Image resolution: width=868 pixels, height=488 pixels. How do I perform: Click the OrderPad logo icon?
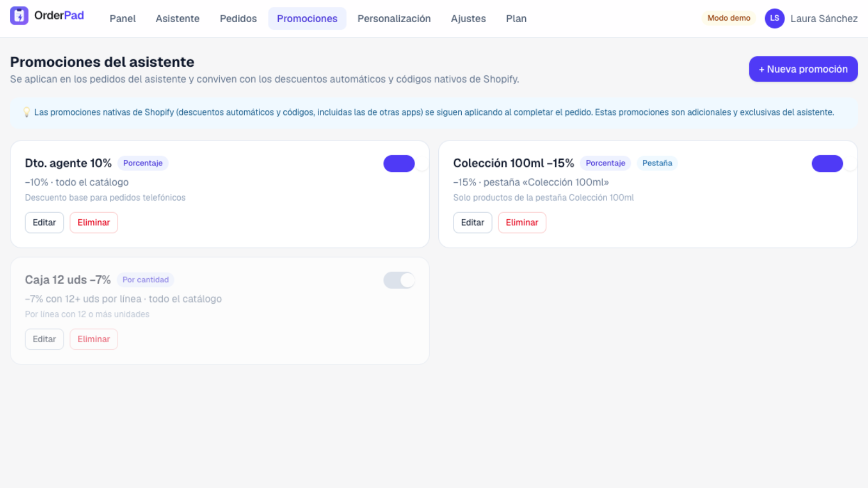(19, 16)
